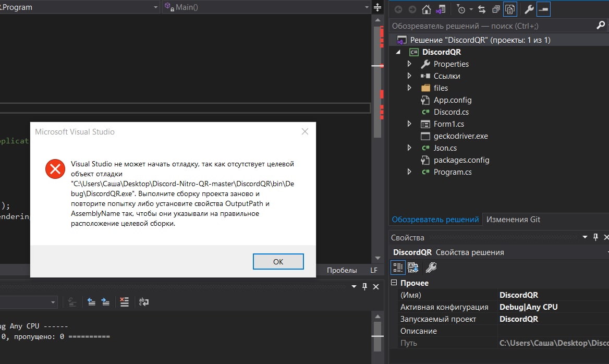Switch to Изменения Git tab
The width and height of the screenshot is (609, 364).
pos(513,220)
